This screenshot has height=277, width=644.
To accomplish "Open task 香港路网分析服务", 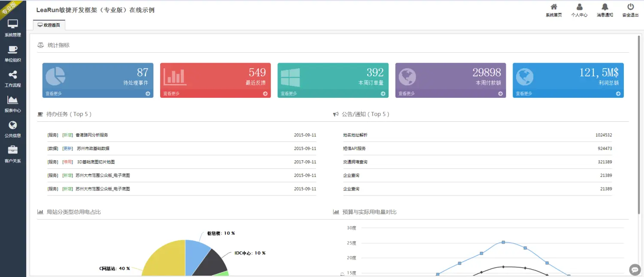I will coord(92,135).
